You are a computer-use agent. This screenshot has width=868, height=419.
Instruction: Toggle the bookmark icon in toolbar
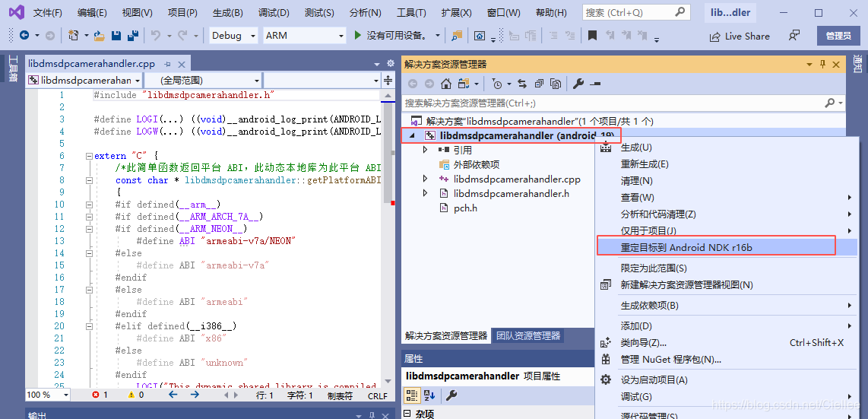coord(592,36)
